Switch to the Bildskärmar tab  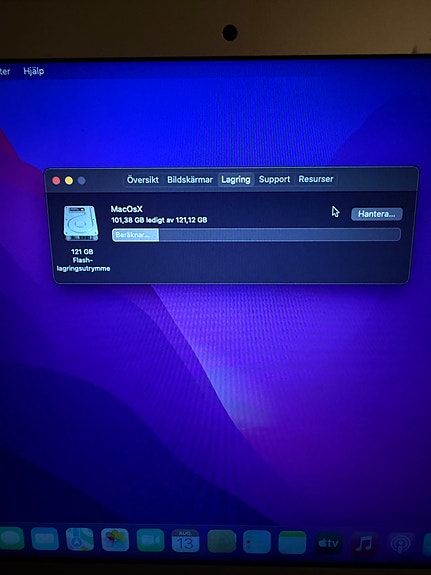(x=190, y=180)
